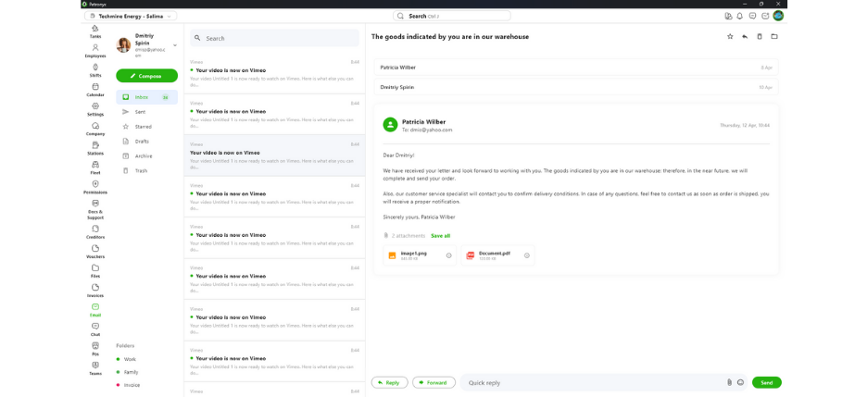Go to Fleet in left sidebar
The width and height of the screenshot is (868, 397).
pyautogui.click(x=95, y=167)
